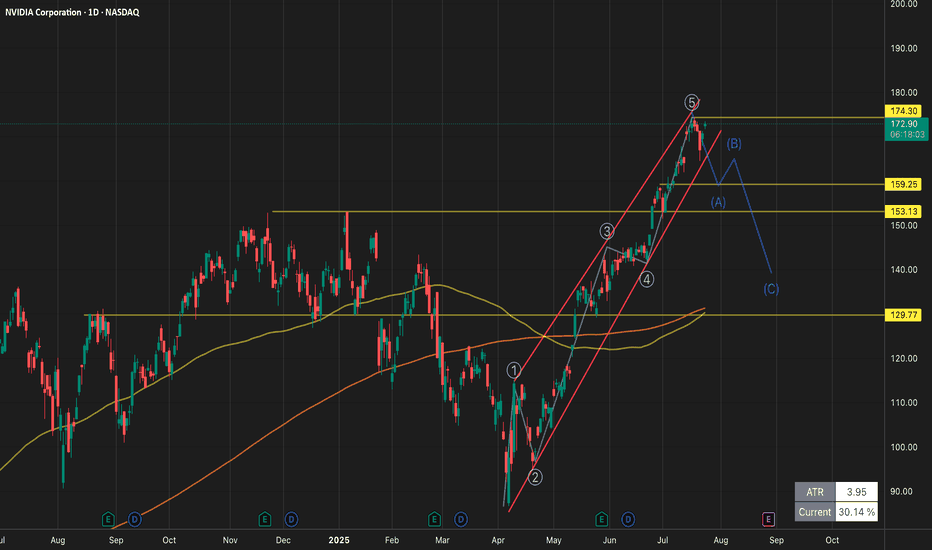Screen dimensions: 932x550
Task: Click 120.00 on the price axis
Action: pos(903,359)
